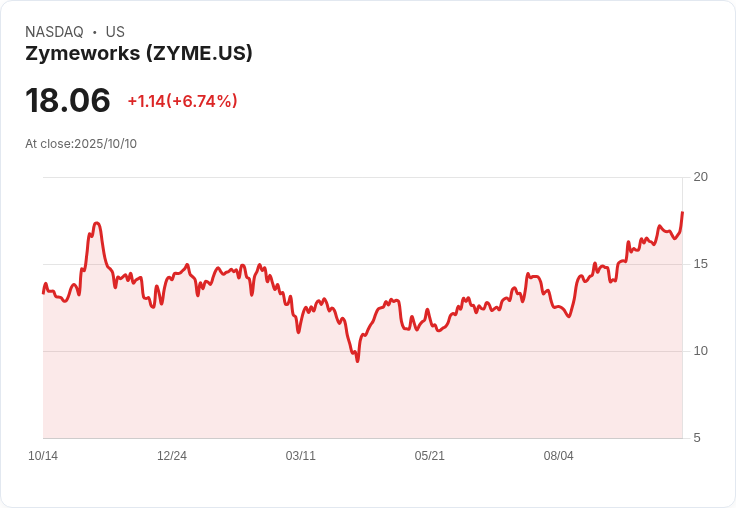Click the chart's lowest price trough

(358, 361)
